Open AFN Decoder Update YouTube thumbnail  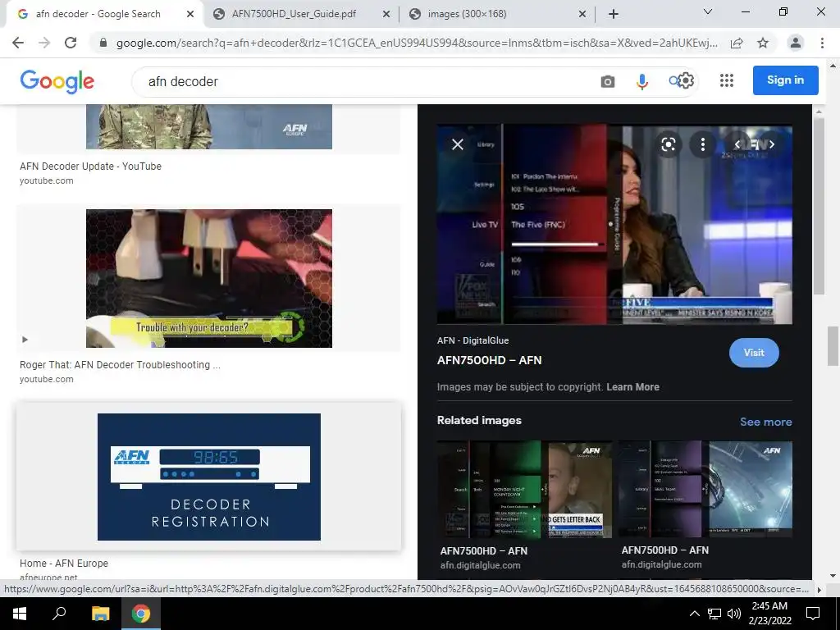(x=209, y=127)
